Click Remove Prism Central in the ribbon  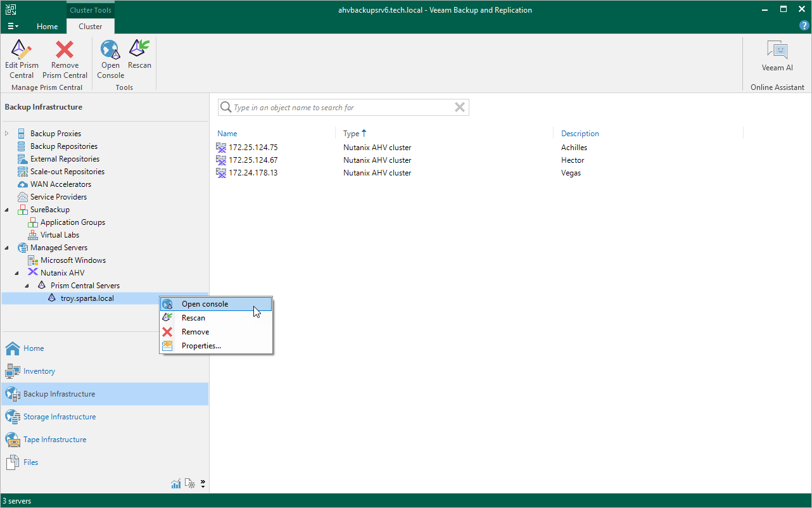coord(65,60)
